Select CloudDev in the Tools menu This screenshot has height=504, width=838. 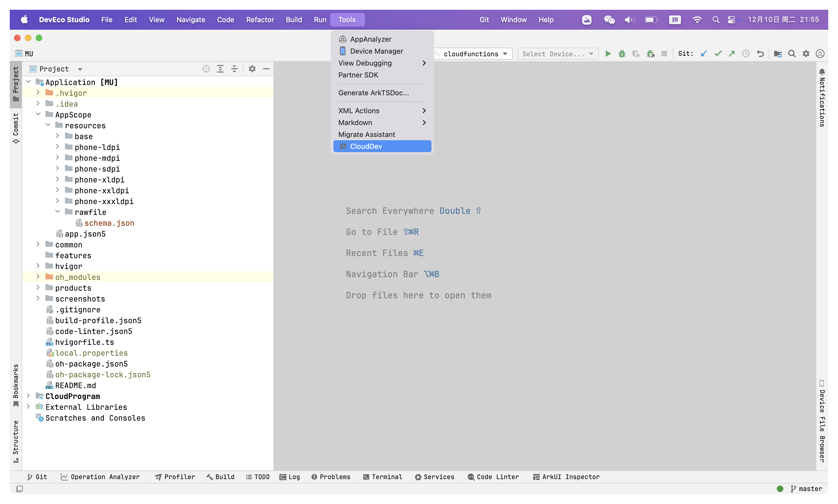point(382,146)
